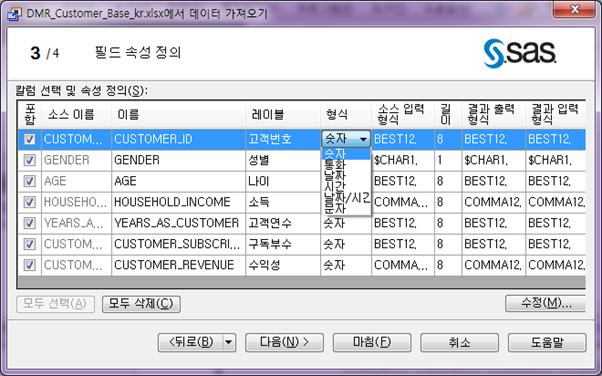The width and height of the screenshot is (602, 376).
Task: Click the 결과 입력 형식 column header
Action: click(556, 114)
